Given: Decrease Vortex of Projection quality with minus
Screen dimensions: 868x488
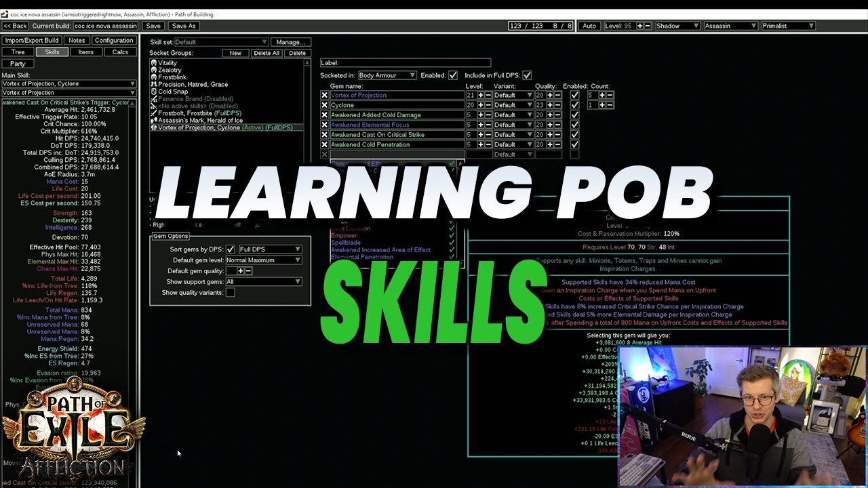Looking at the screenshot, I should pos(557,96).
